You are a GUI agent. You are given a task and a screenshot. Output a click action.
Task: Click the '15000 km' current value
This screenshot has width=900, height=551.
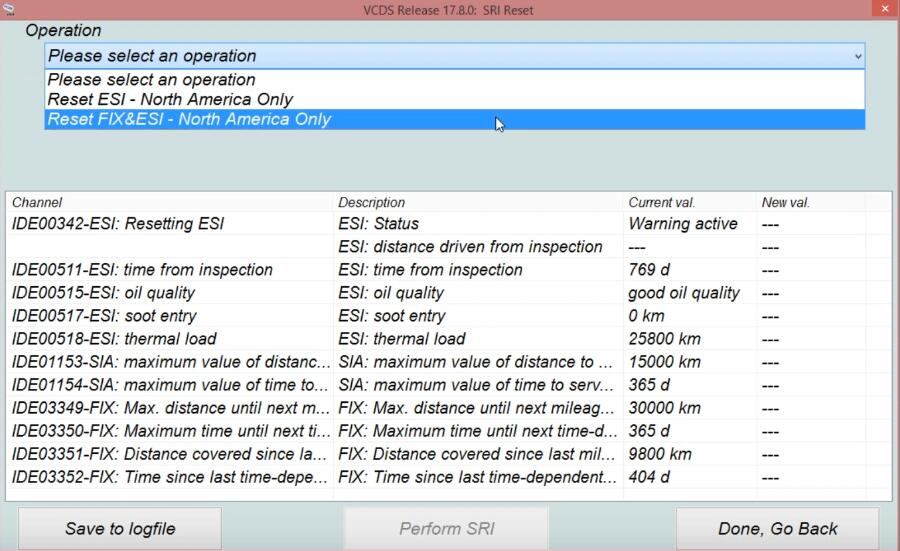pos(665,362)
